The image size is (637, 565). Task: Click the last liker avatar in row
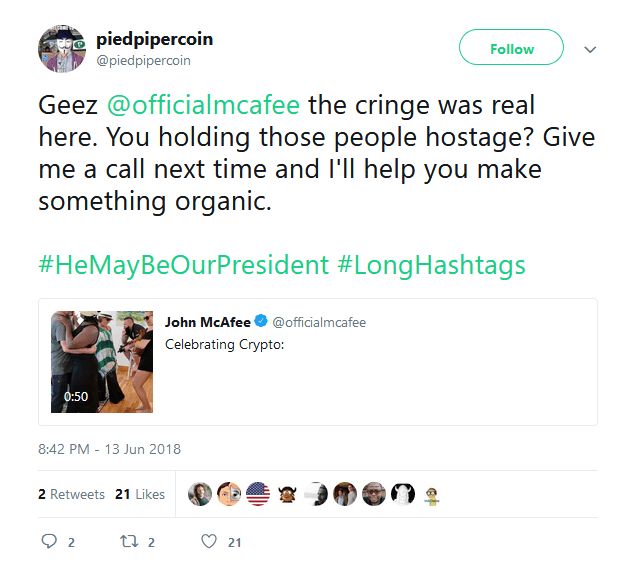[432, 495]
